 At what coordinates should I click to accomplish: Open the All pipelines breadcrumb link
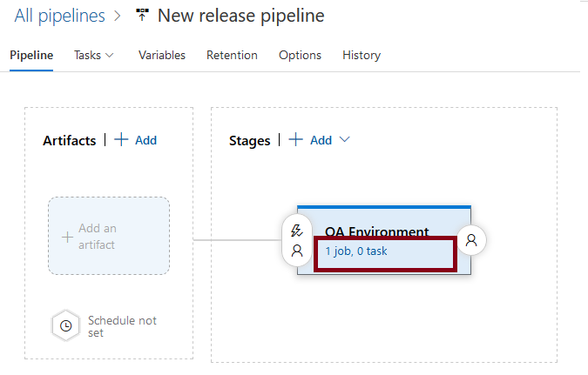(x=59, y=17)
